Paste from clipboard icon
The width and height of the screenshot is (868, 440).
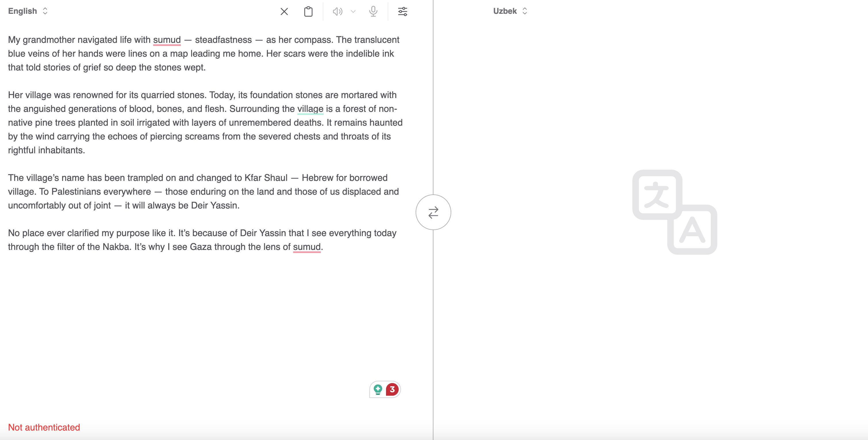308,12
